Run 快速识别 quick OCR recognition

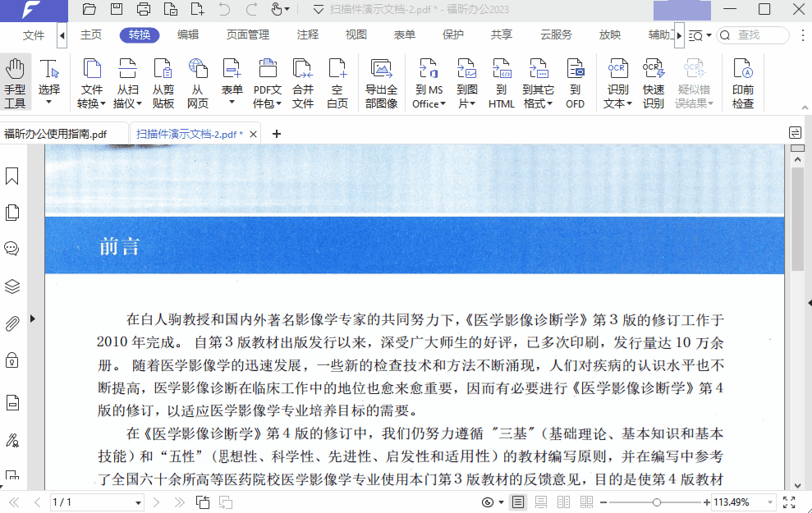click(654, 81)
